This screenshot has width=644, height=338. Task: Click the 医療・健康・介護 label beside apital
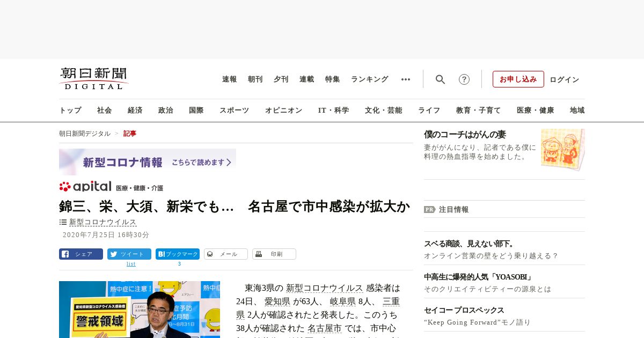pos(140,188)
